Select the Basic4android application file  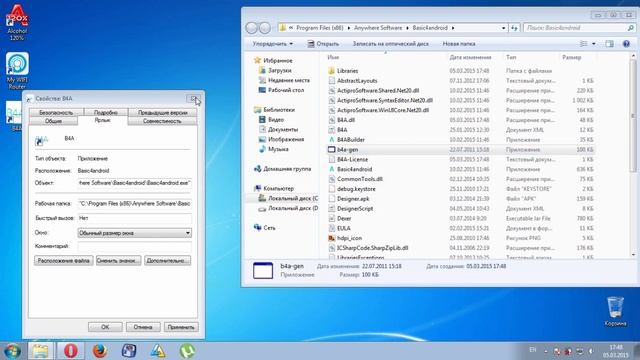[354, 169]
